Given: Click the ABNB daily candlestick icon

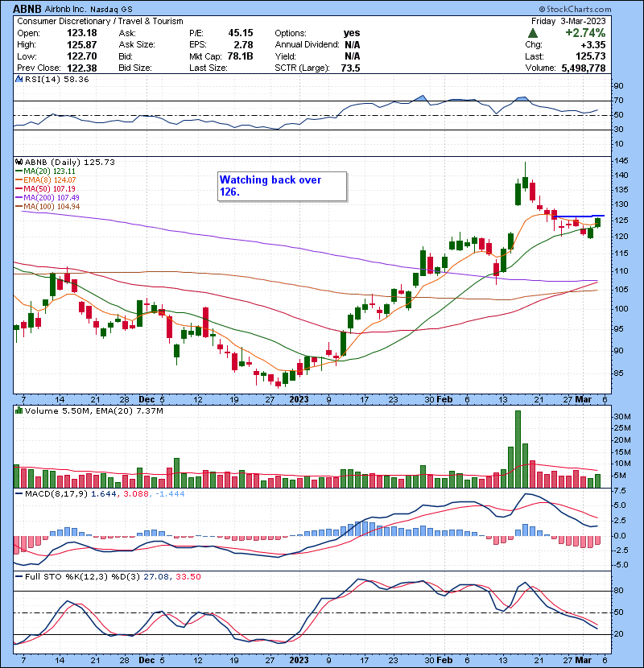Looking at the screenshot, I should [x=19, y=162].
